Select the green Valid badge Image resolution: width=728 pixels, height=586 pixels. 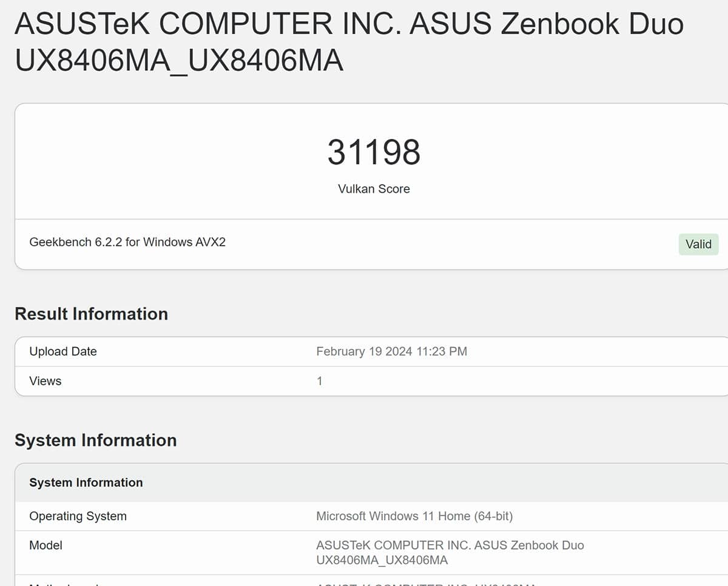698,244
